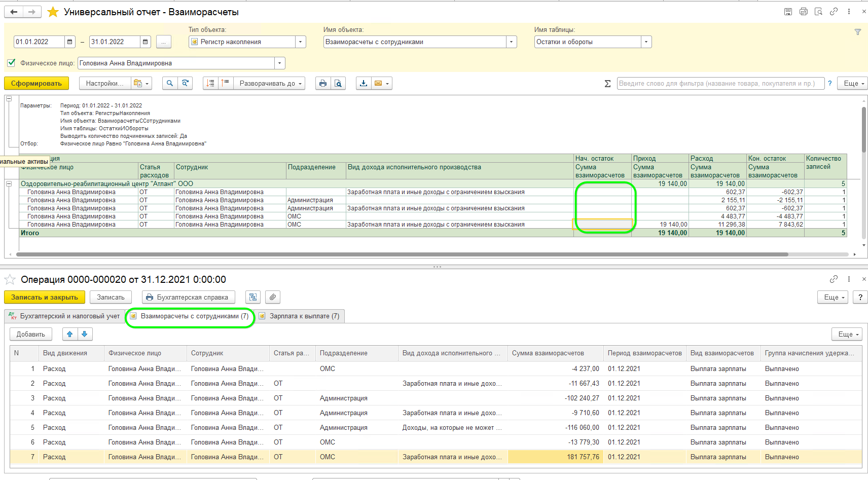Open the Разворачивать до dropdown
Viewport: 868px width, 480px height.
271,83
